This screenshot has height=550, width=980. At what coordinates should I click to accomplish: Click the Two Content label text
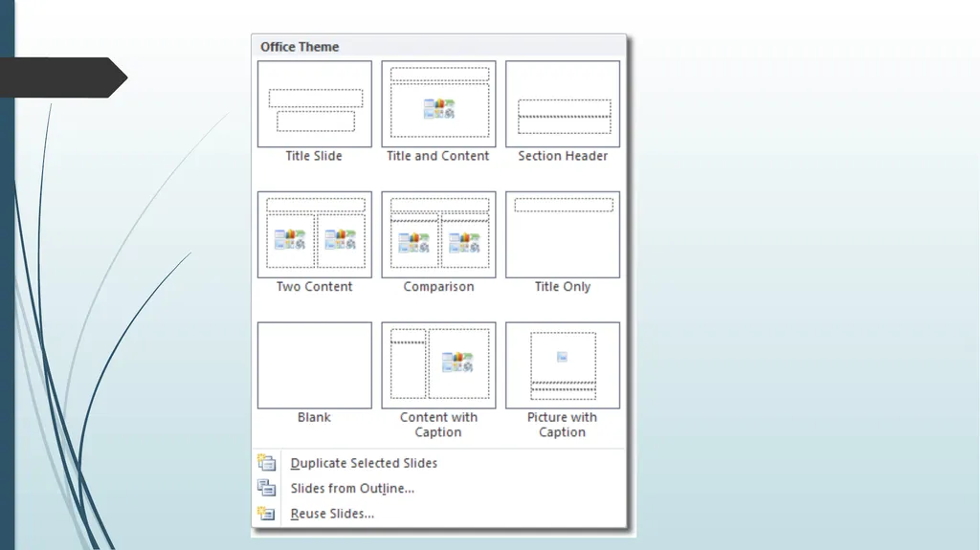pyautogui.click(x=314, y=286)
